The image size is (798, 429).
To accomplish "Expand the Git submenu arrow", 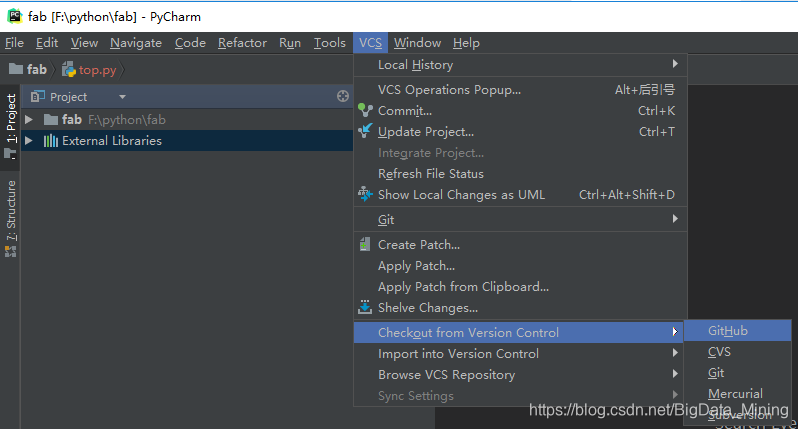I will 675,219.
